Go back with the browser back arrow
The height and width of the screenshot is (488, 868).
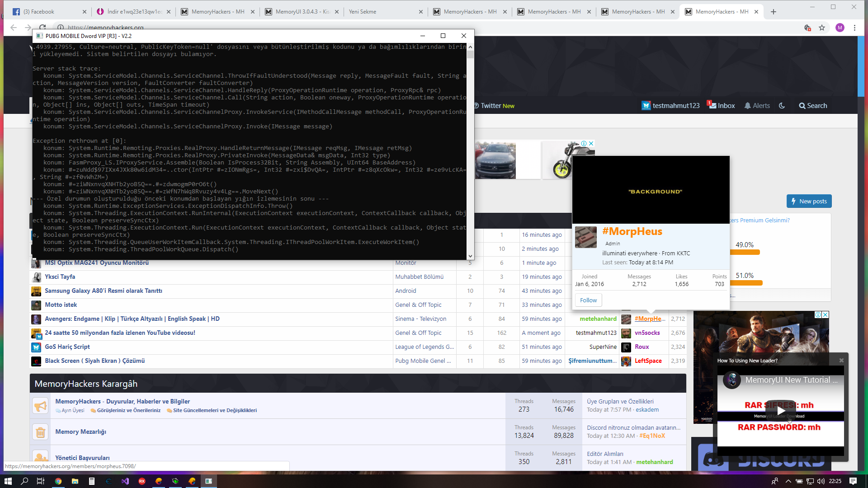(x=14, y=28)
